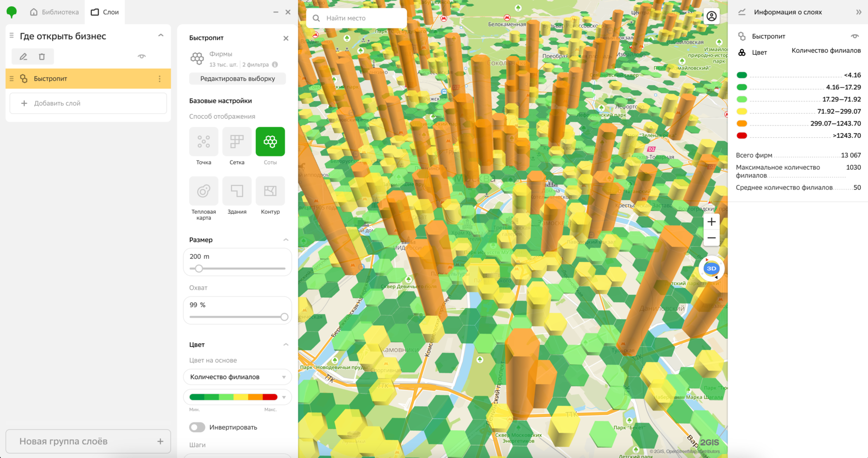Click the Найти место search field
The width and height of the screenshot is (868, 458).
tap(357, 18)
